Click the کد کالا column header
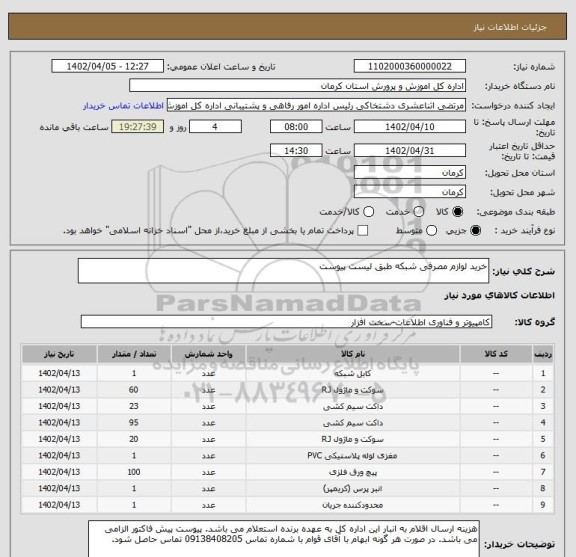The image size is (576, 557). coord(496,354)
